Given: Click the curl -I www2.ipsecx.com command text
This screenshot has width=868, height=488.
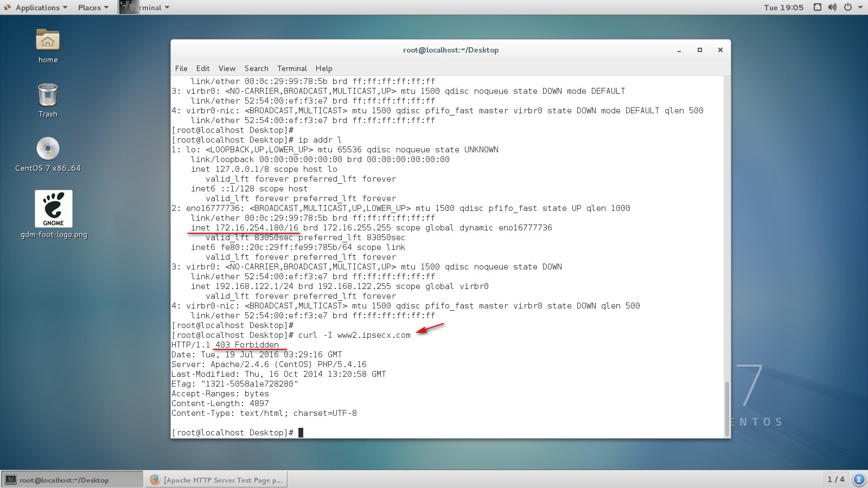Looking at the screenshot, I should coord(354,335).
